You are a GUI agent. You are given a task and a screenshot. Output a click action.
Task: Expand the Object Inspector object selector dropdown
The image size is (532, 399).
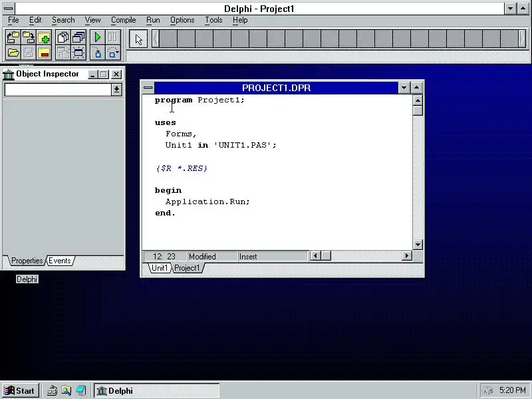pyautogui.click(x=116, y=90)
